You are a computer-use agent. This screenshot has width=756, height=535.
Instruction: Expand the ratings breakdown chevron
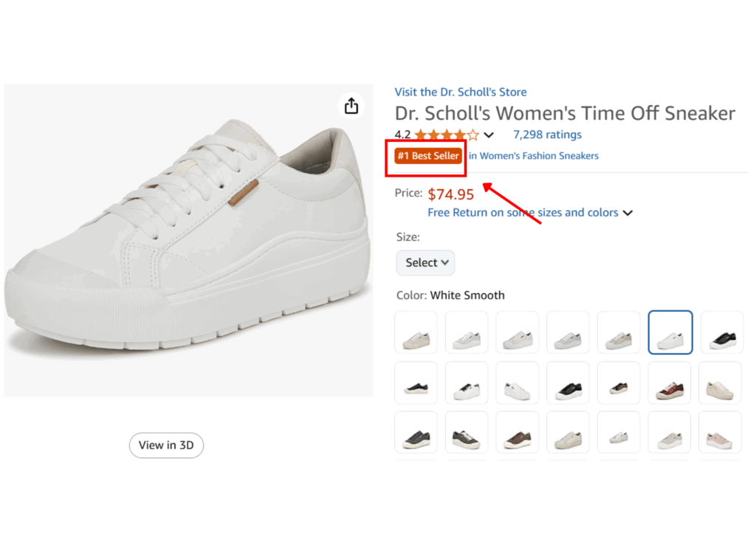(489, 135)
